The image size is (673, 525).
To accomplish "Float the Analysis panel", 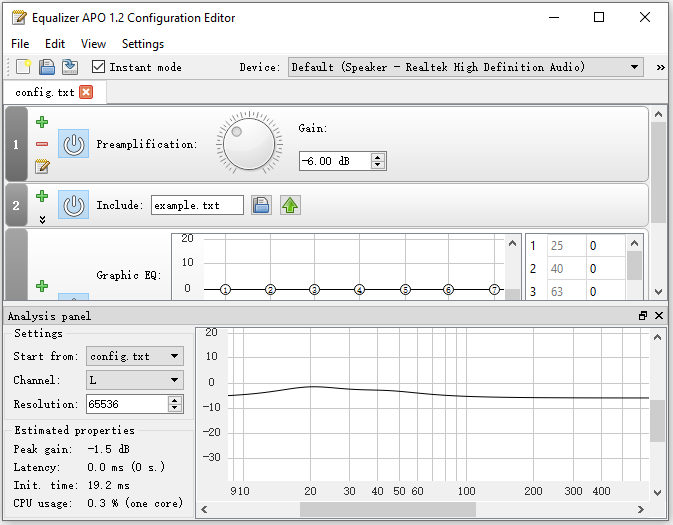I will point(643,316).
